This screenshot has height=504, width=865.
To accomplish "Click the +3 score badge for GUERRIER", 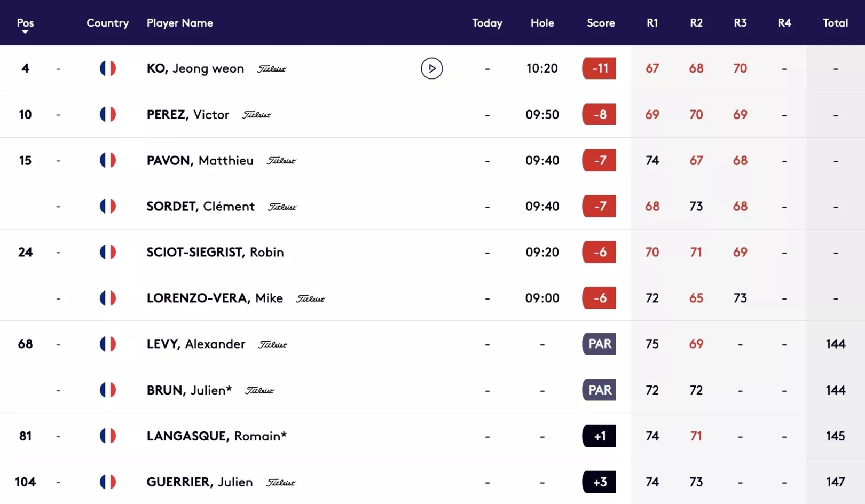I will click(x=599, y=482).
